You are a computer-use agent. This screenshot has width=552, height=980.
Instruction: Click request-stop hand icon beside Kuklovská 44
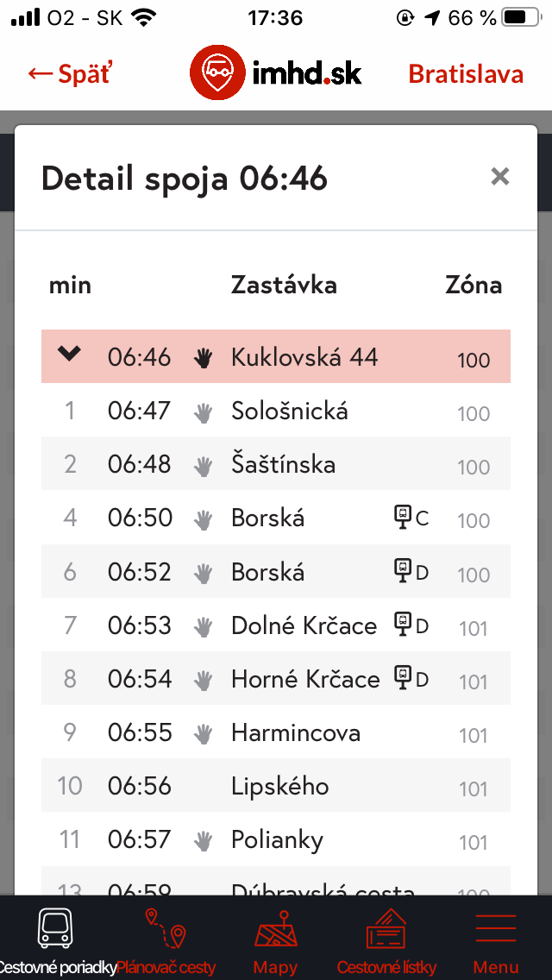(203, 358)
